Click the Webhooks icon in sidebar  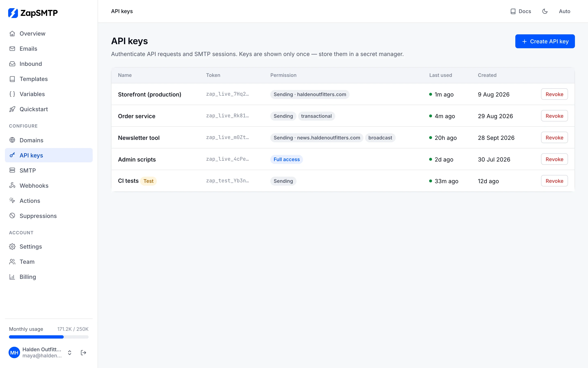point(12,185)
